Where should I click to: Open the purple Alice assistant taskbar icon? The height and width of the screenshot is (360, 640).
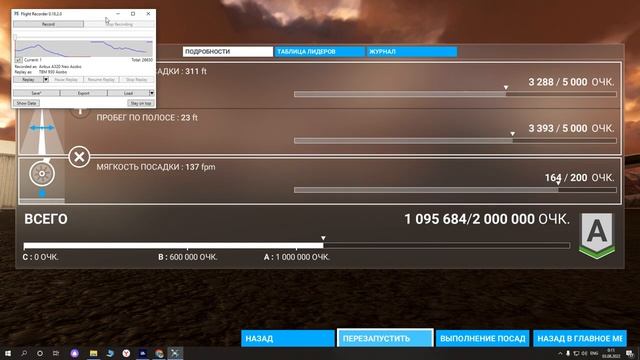coord(74,353)
